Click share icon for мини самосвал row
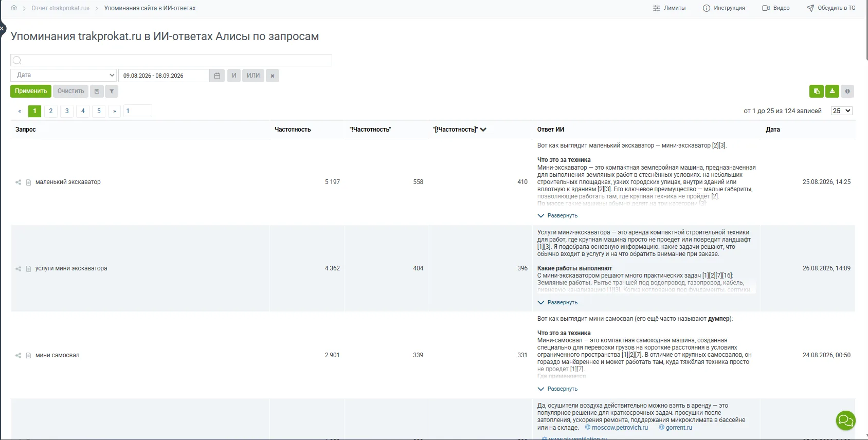The height and width of the screenshot is (440, 868). 19,355
